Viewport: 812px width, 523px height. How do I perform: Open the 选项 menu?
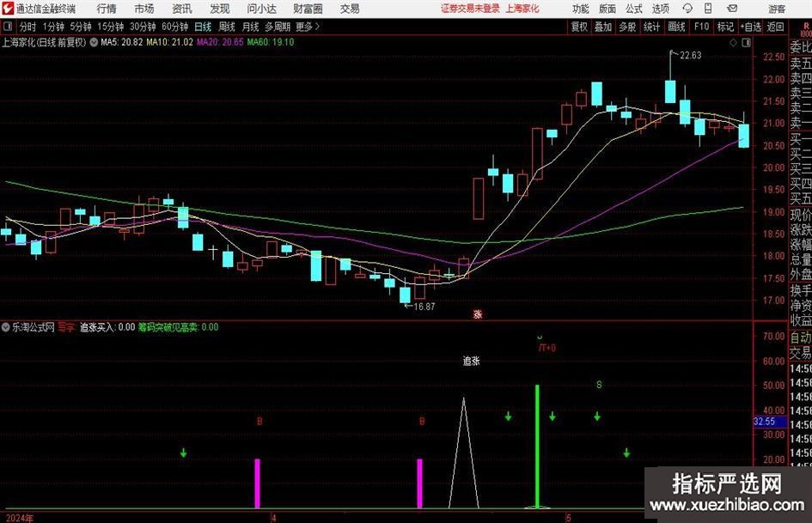tap(660, 9)
